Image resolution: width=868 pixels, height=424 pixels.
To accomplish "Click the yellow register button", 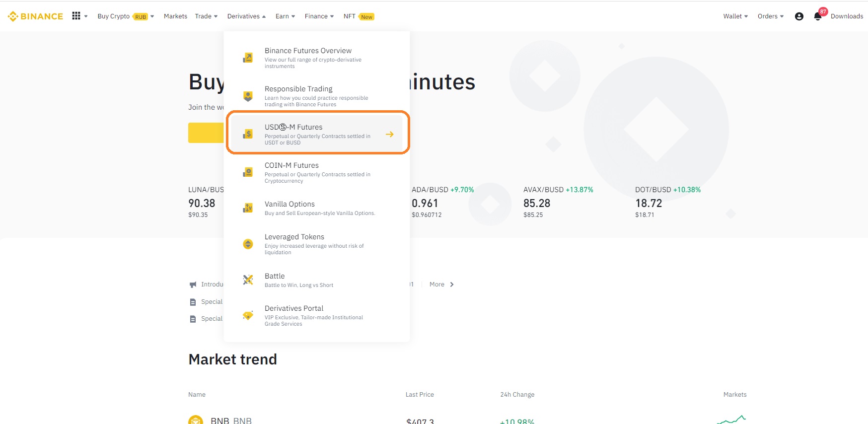I will pos(206,133).
